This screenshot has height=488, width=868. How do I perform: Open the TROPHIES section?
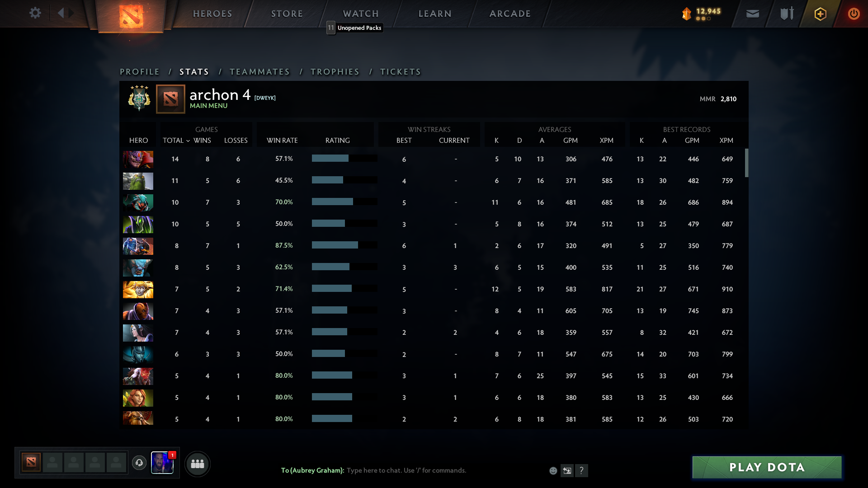click(x=335, y=71)
